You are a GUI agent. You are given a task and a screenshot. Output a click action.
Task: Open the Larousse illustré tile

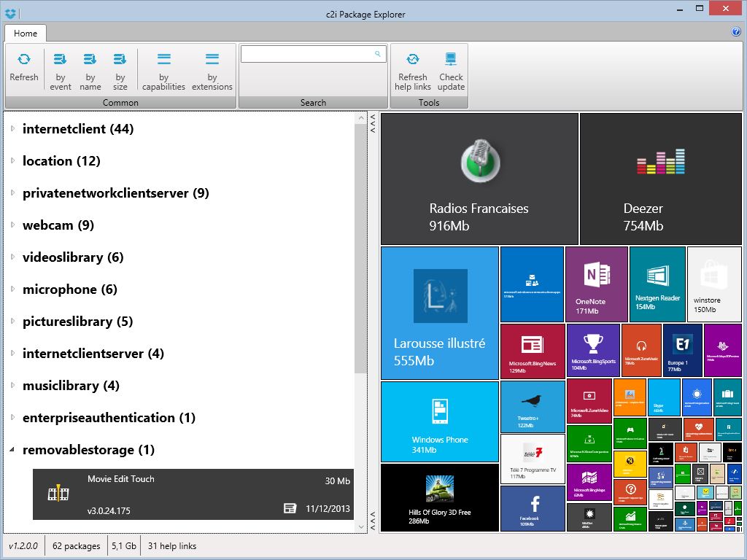[x=440, y=313]
